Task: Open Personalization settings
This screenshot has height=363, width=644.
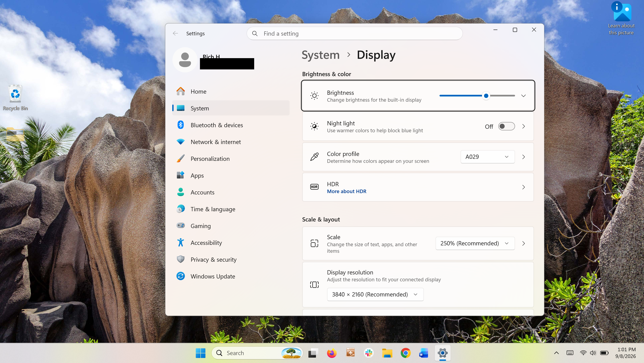Action: [231, 159]
